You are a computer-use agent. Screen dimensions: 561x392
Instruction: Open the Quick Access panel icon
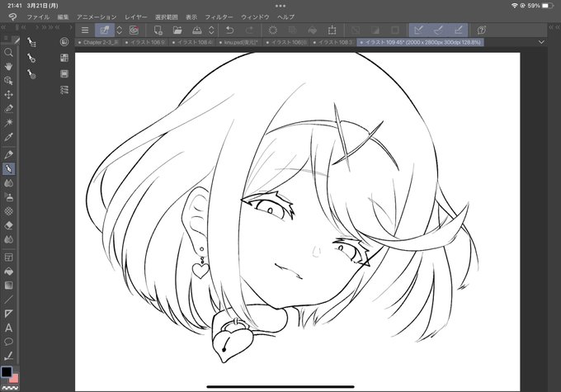[64, 42]
